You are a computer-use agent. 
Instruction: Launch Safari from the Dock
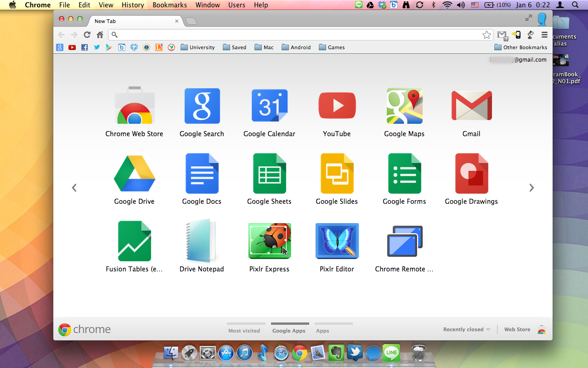pyautogui.click(x=281, y=353)
